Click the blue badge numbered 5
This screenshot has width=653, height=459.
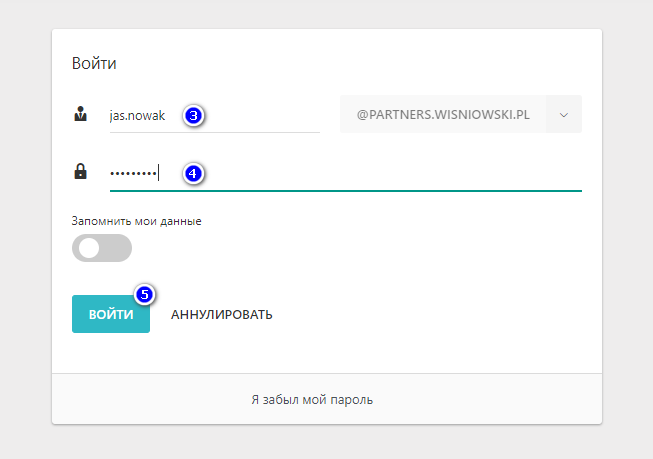click(145, 295)
